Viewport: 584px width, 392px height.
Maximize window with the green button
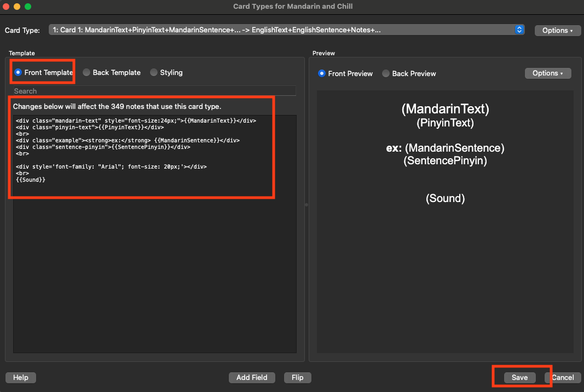(28, 7)
